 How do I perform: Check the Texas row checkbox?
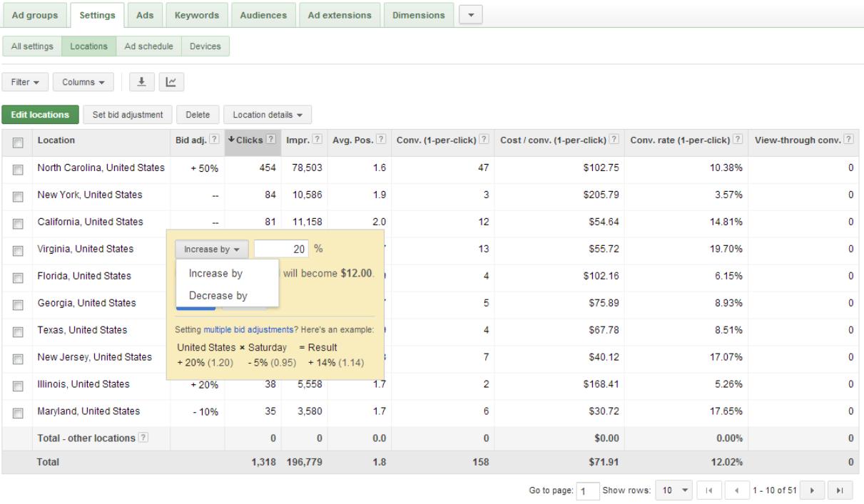pyautogui.click(x=16, y=331)
